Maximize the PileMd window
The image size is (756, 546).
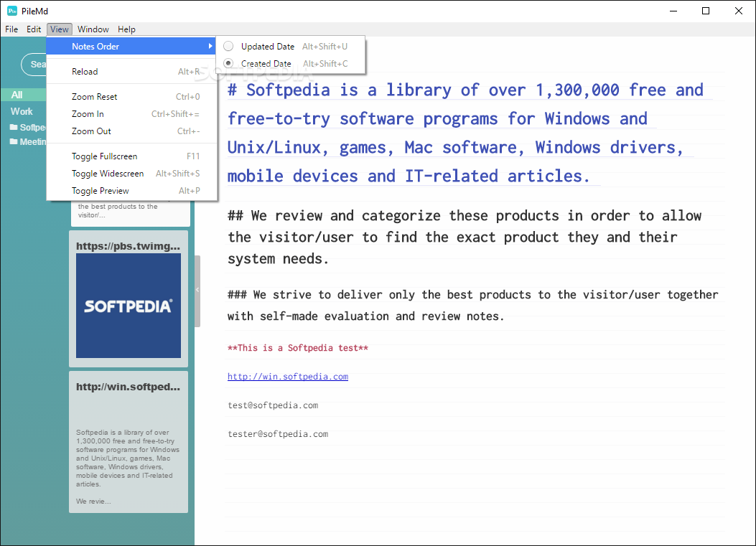pyautogui.click(x=706, y=11)
